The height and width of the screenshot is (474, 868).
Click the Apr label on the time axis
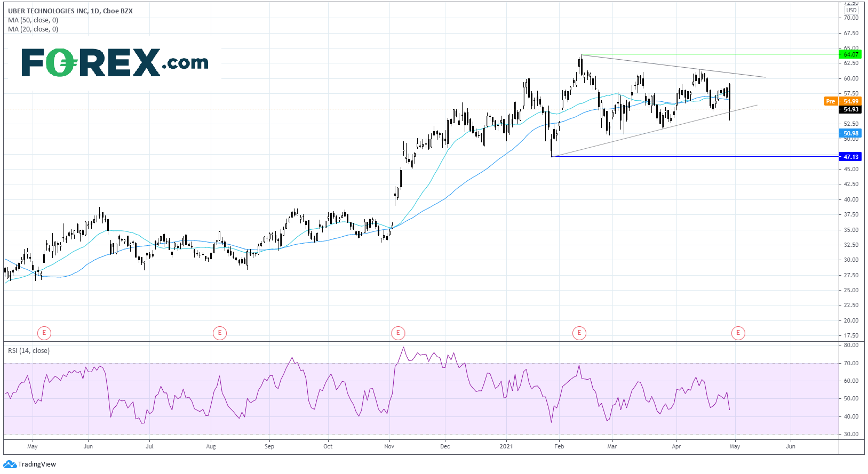(676, 446)
